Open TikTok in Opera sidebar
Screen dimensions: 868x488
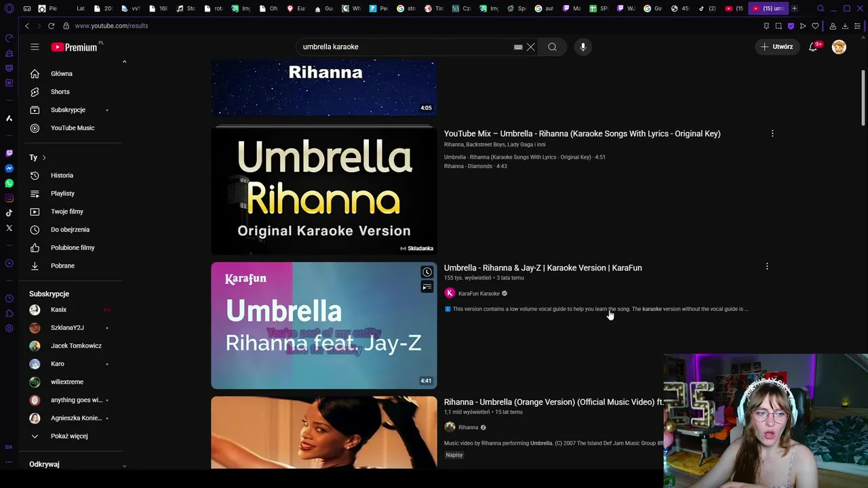click(9, 213)
